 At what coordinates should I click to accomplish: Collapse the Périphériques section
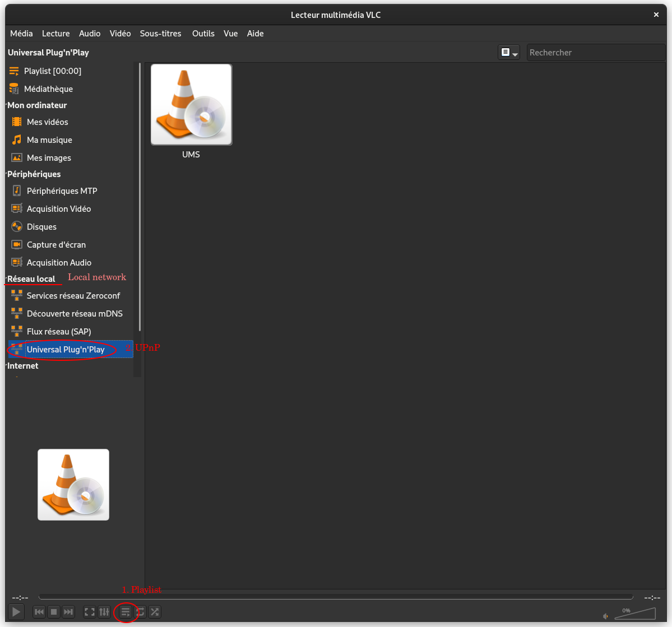[34, 174]
